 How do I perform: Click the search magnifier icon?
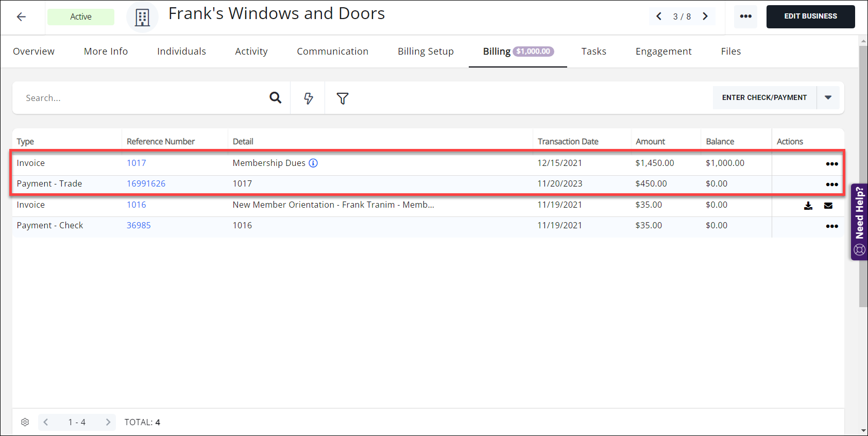coord(276,98)
